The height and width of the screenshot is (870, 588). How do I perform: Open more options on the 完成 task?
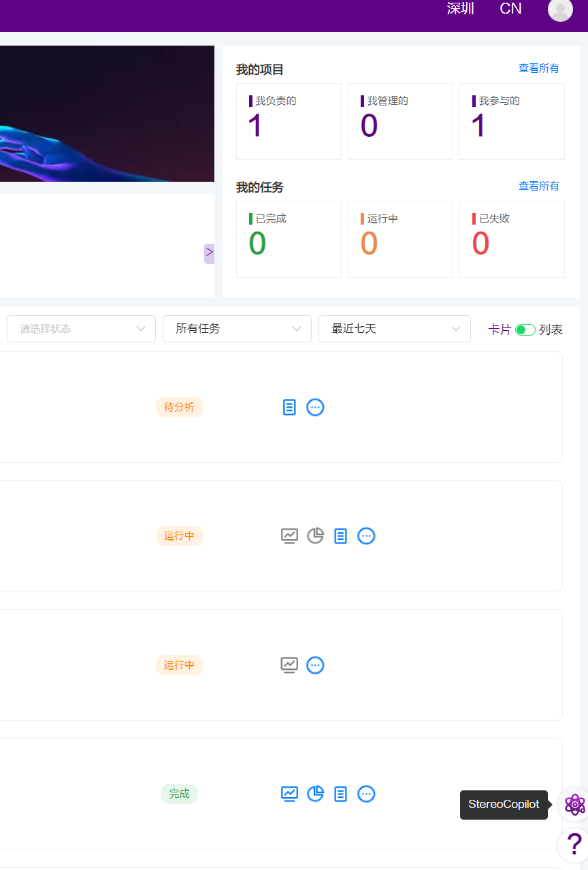click(366, 794)
